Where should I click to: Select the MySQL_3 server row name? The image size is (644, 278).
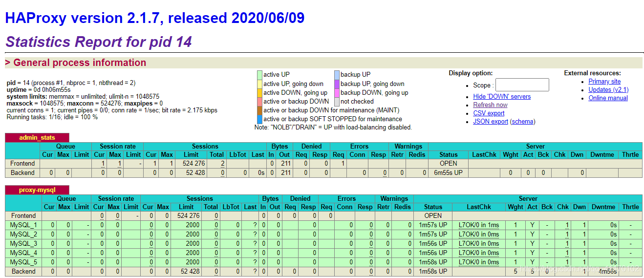click(23, 243)
